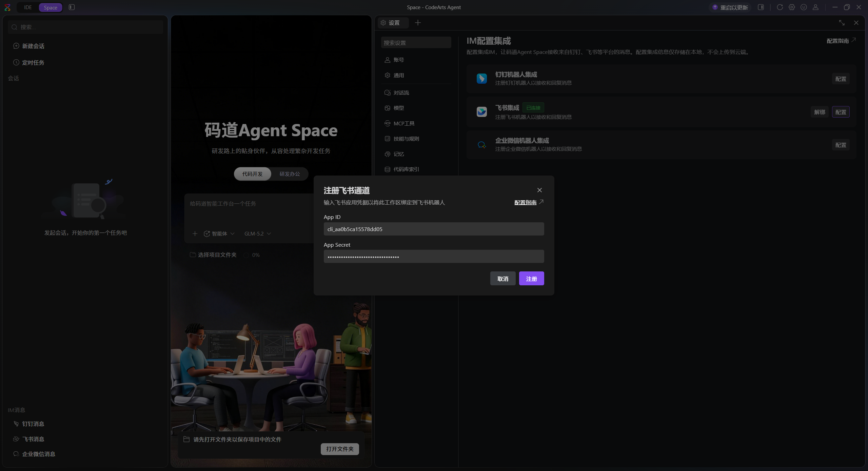Select the 研发办公 mode pill
The image size is (868, 471).
(x=290, y=174)
